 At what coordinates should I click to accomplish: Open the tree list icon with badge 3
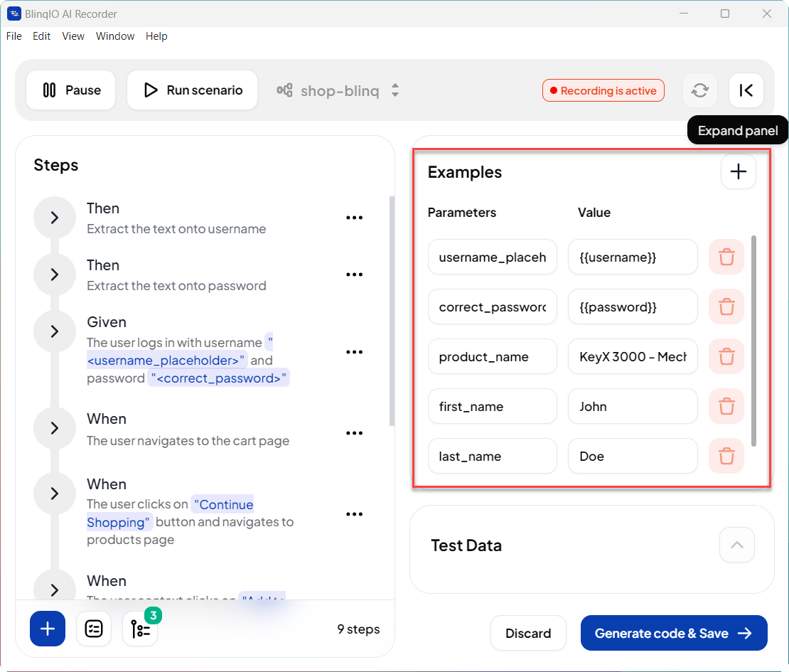point(141,629)
